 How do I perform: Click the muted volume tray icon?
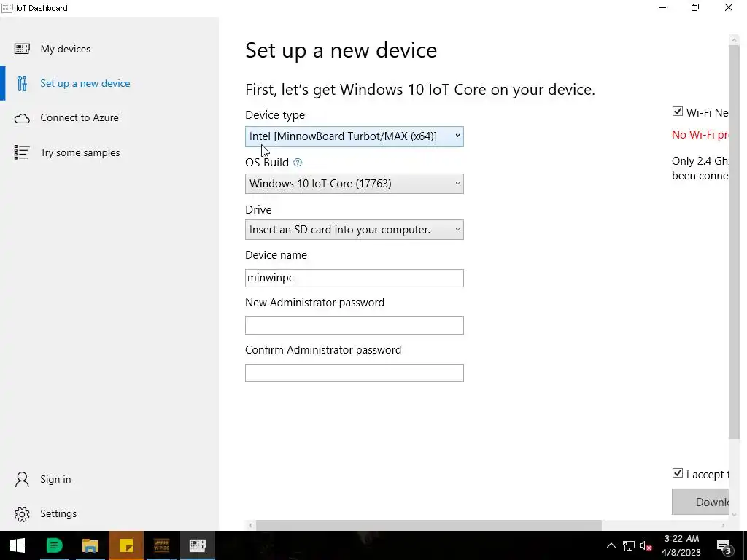tap(646, 545)
